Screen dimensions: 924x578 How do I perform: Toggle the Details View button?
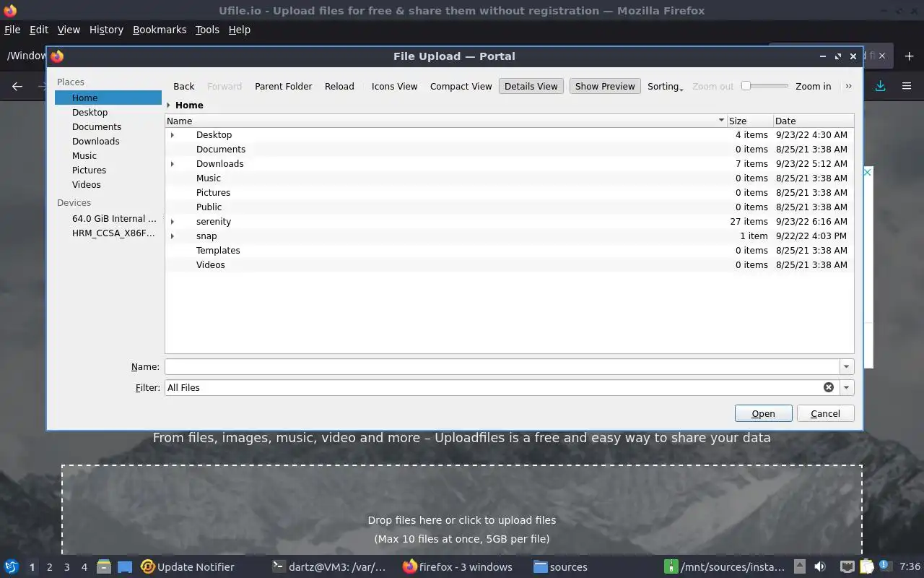(531, 86)
